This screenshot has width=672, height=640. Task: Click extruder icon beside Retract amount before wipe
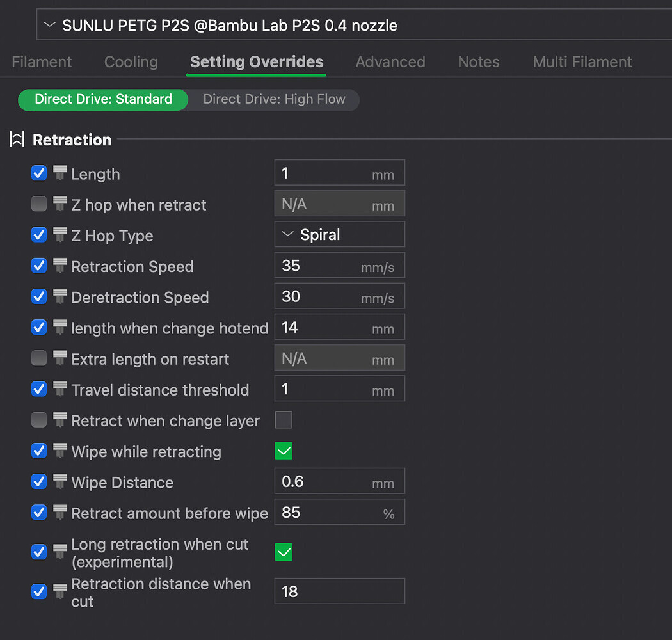click(x=60, y=513)
